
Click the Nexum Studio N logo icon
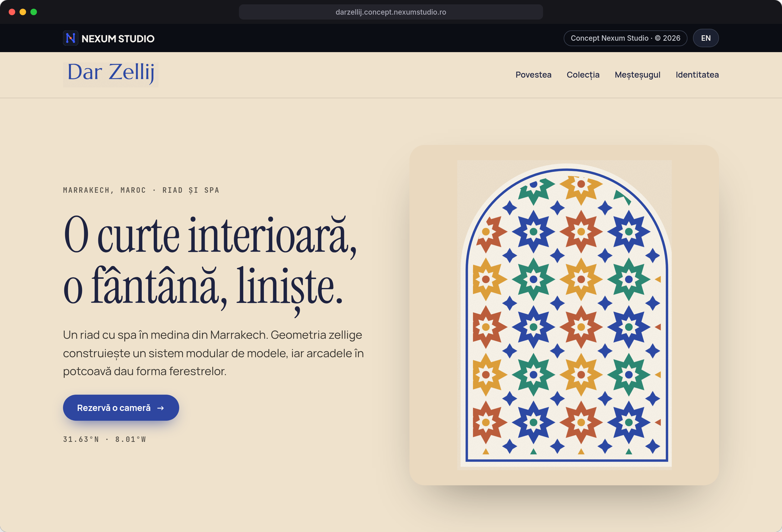coord(70,38)
